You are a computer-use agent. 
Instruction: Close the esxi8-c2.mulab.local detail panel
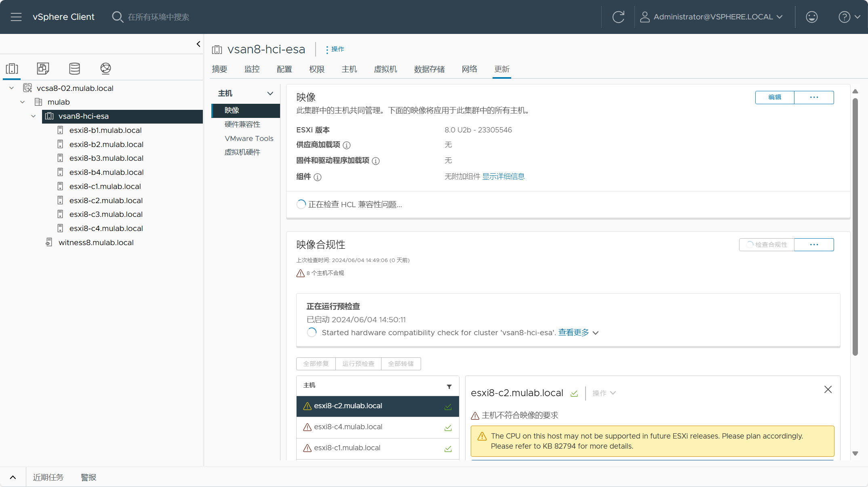[828, 389]
